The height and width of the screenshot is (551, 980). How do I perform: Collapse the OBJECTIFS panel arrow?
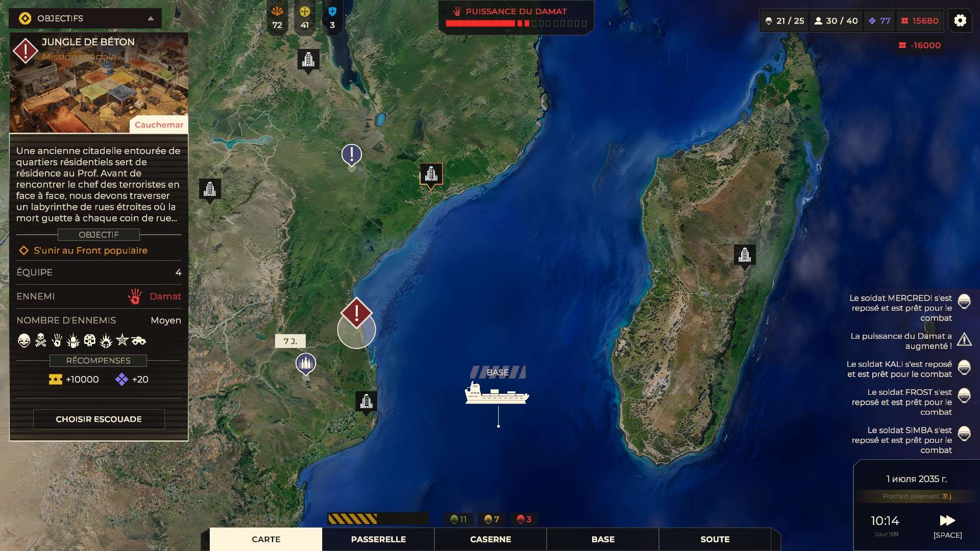[151, 18]
